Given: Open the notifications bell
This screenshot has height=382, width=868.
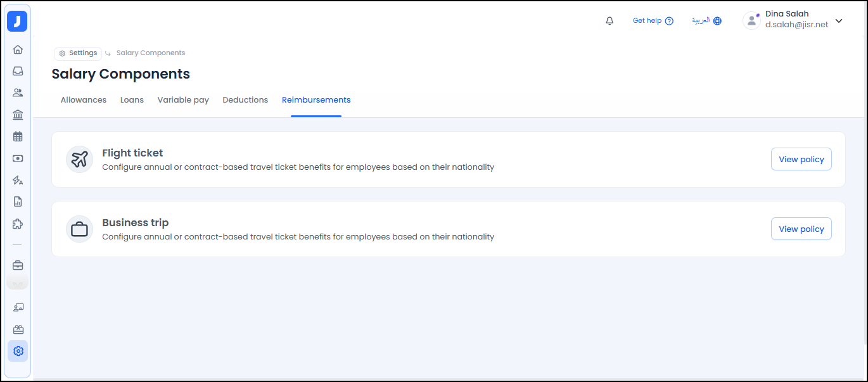Looking at the screenshot, I should [x=610, y=21].
